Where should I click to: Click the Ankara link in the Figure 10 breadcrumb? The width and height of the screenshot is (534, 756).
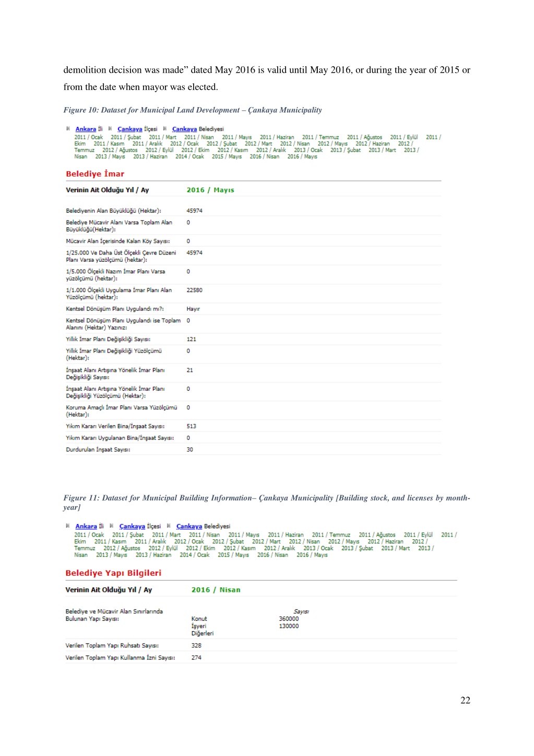point(86,129)
